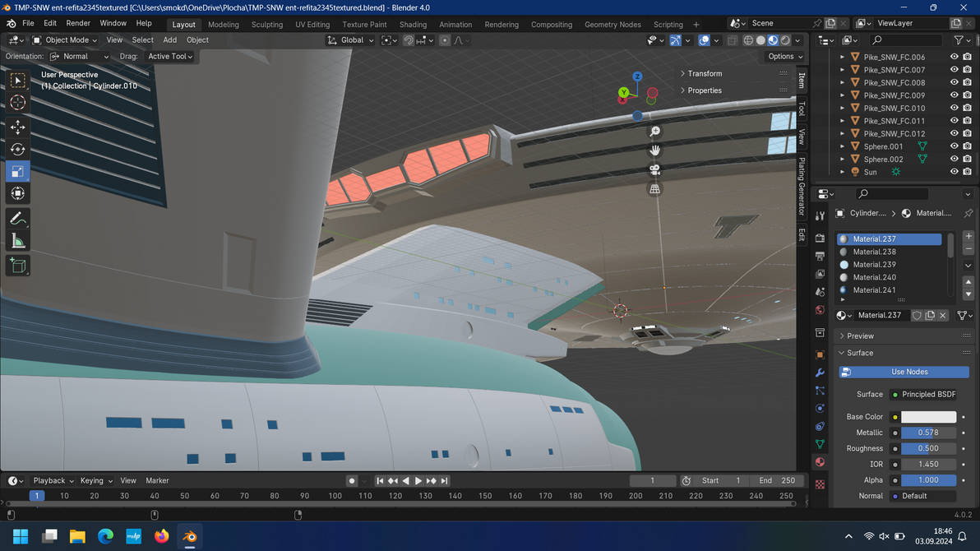Open the Tool properties tab icon
This screenshot has height=551, width=980.
(x=820, y=215)
